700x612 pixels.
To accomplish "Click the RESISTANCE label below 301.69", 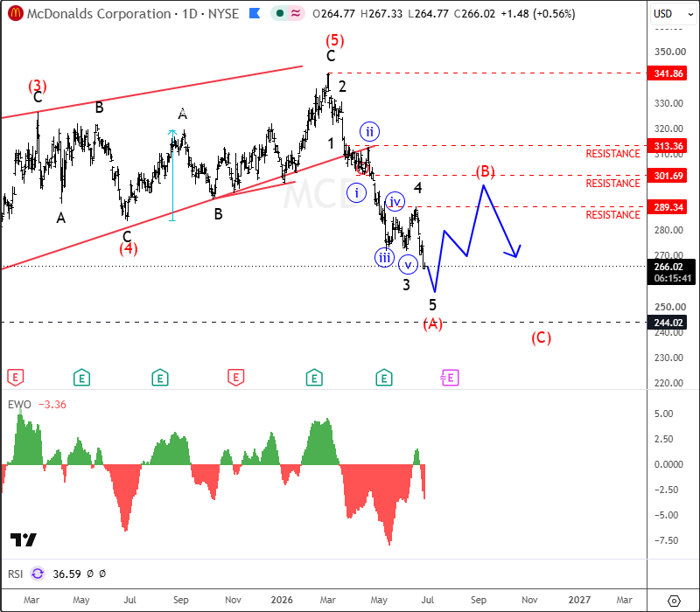I will 612,184.
